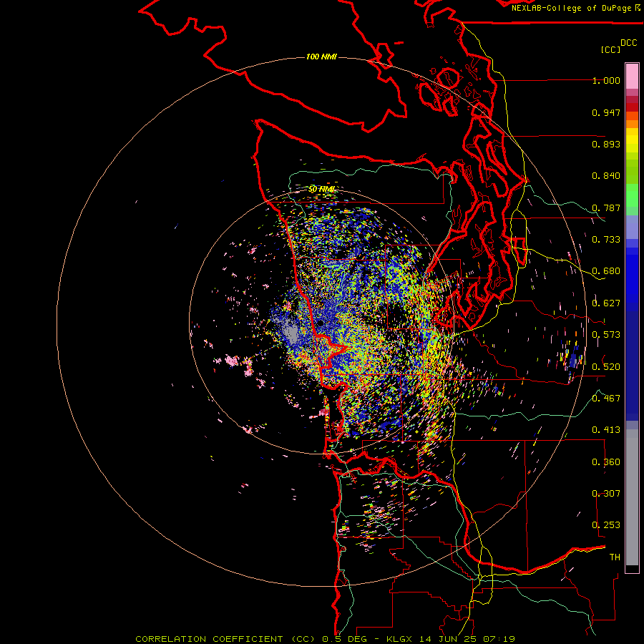Click the KLGX station identifier in the caption
This screenshot has width=644, height=644.
399,639
